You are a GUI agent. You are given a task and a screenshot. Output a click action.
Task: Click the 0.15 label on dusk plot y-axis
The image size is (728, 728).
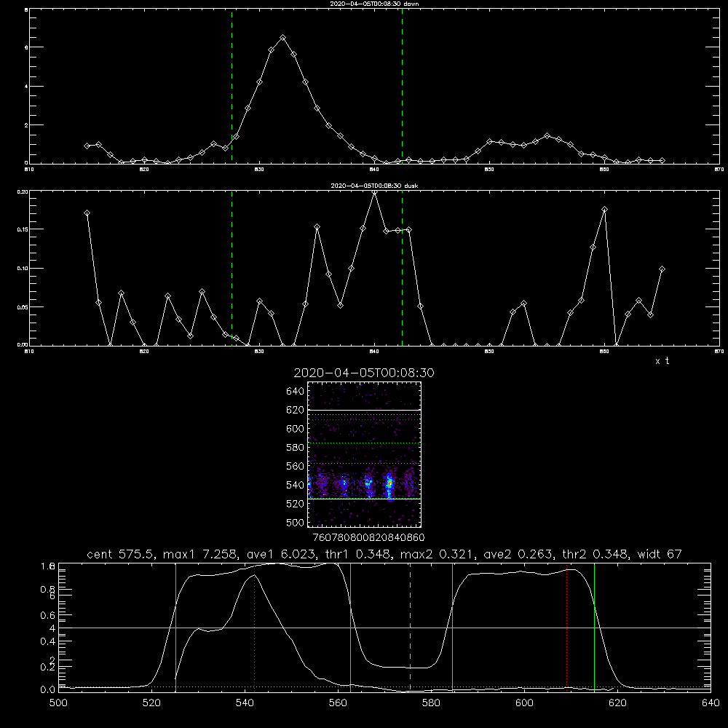23,229
